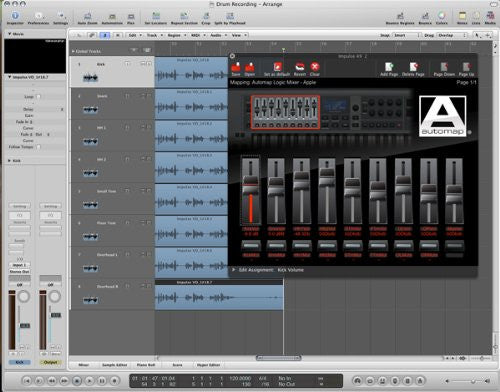Click the Automap logo
Viewport: 500px width, 392px height.
pyautogui.click(x=442, y=116)
